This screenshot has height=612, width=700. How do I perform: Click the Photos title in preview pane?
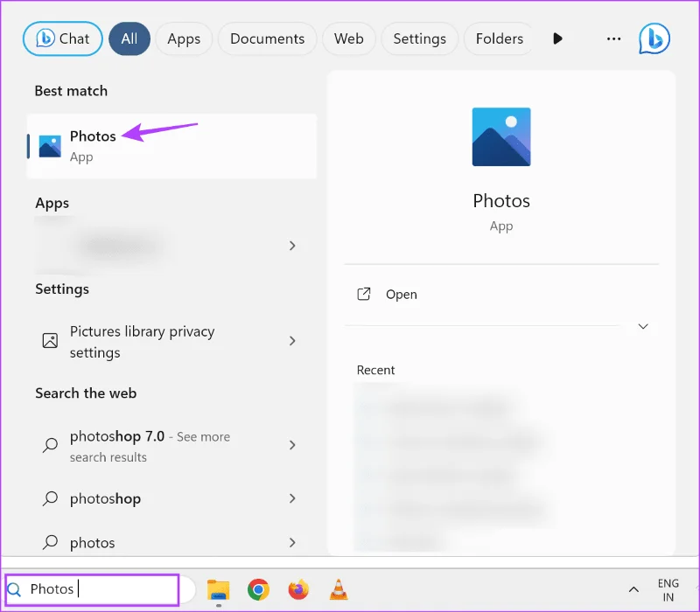pyautogui.click(x=501, y=201)
